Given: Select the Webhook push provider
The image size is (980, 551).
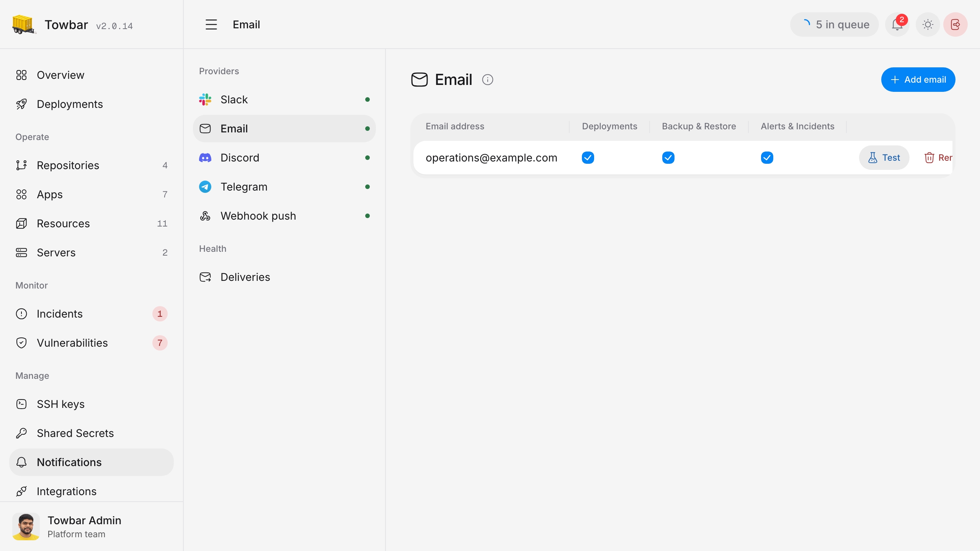Looking at the screenshot, I should (284, 216).
